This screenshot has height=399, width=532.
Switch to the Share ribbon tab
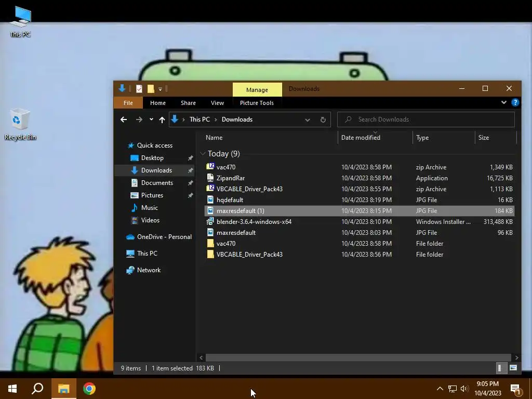pyautogui.click(x=188, y=103)
